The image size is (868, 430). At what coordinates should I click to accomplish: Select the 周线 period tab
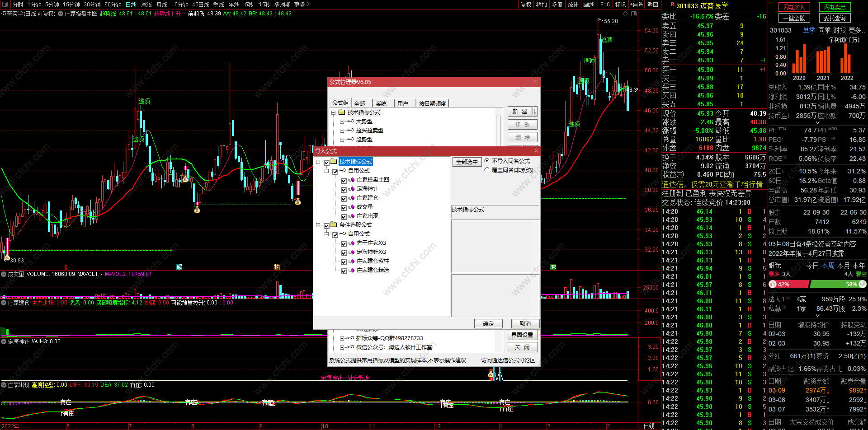tap(146, 5)
